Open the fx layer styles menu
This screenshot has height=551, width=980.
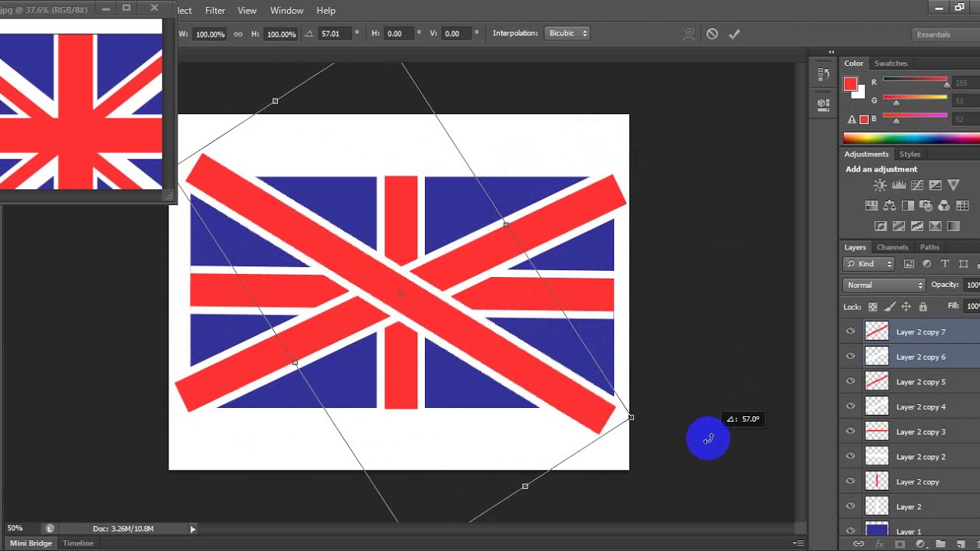click(x=880, y=544)
